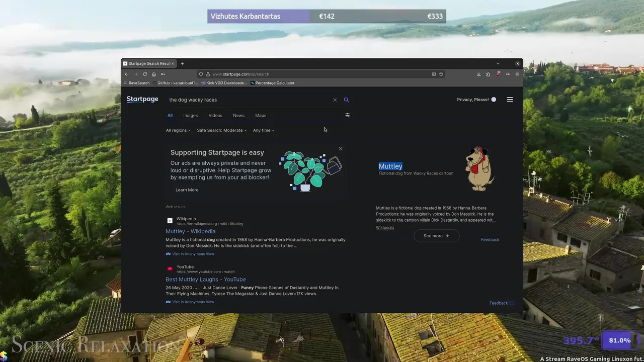Clear the search query with X
This screenshot has width=644, height=362.
pyautogui.click(x=335, y=100)
